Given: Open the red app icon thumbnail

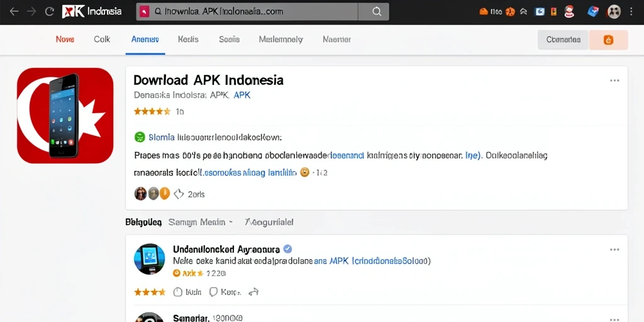Looking at the screenshot, I should [65, 116].
